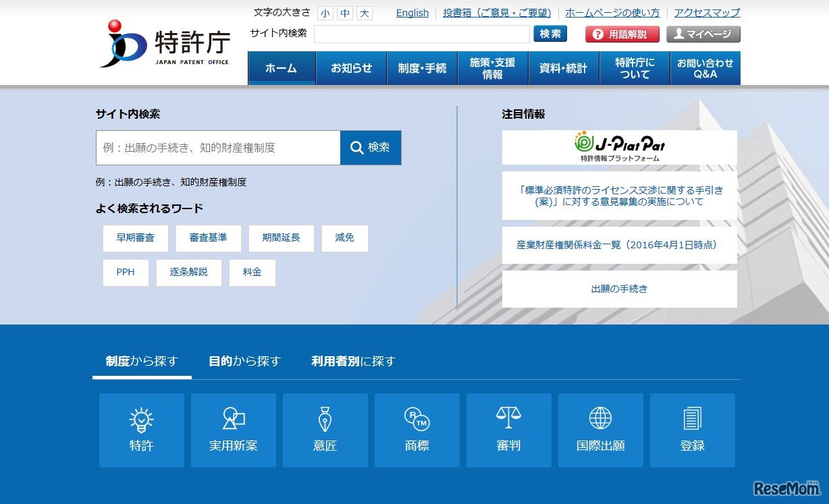Open the 実用新案 (Utility Model) icon

233,430
